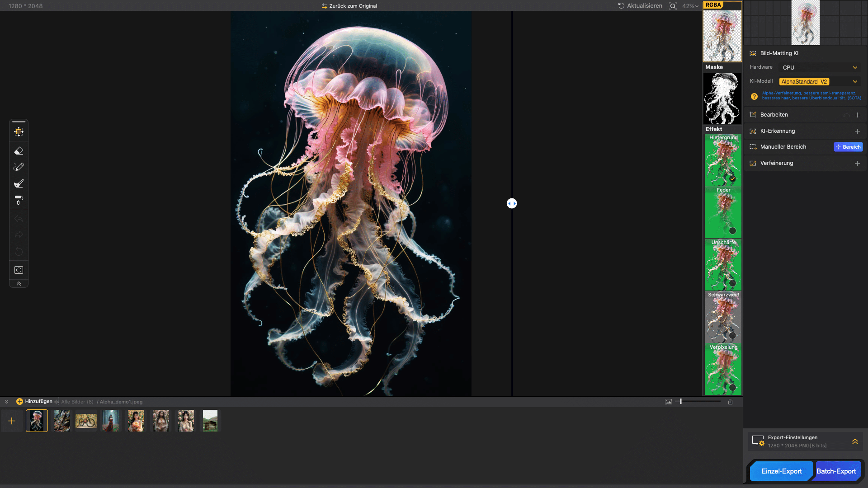Click the selection mask icon in toolbar
The image size is (868, 488).
click(19, 270)
